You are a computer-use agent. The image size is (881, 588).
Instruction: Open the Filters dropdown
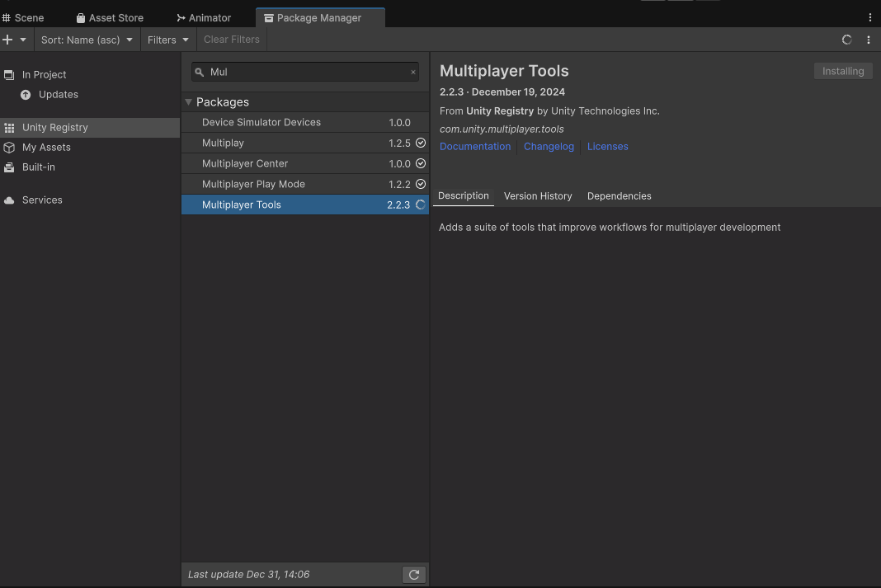[x=168, y=40]
